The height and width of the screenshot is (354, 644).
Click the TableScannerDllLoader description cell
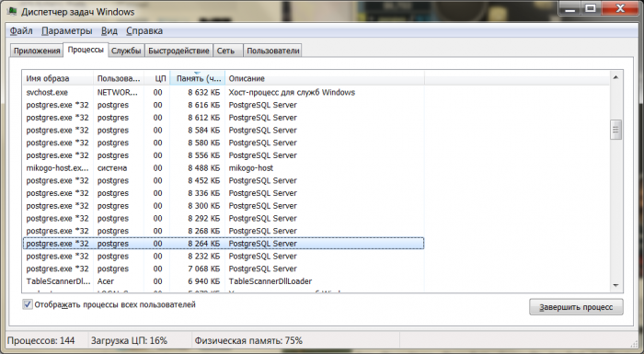pos(270,281)
